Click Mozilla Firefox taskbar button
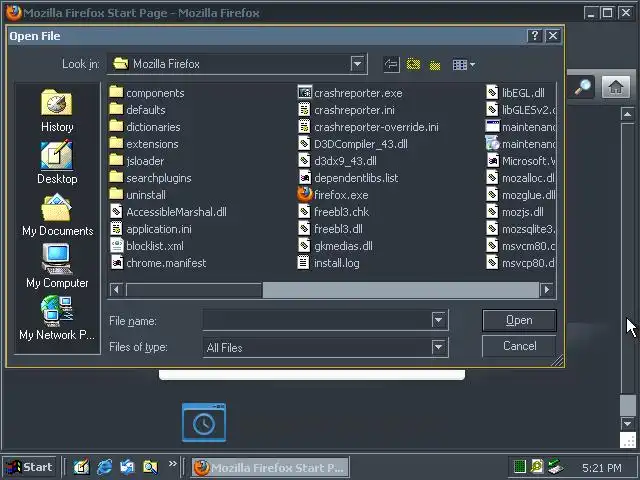The image size is (640, 480). [270, 467]
